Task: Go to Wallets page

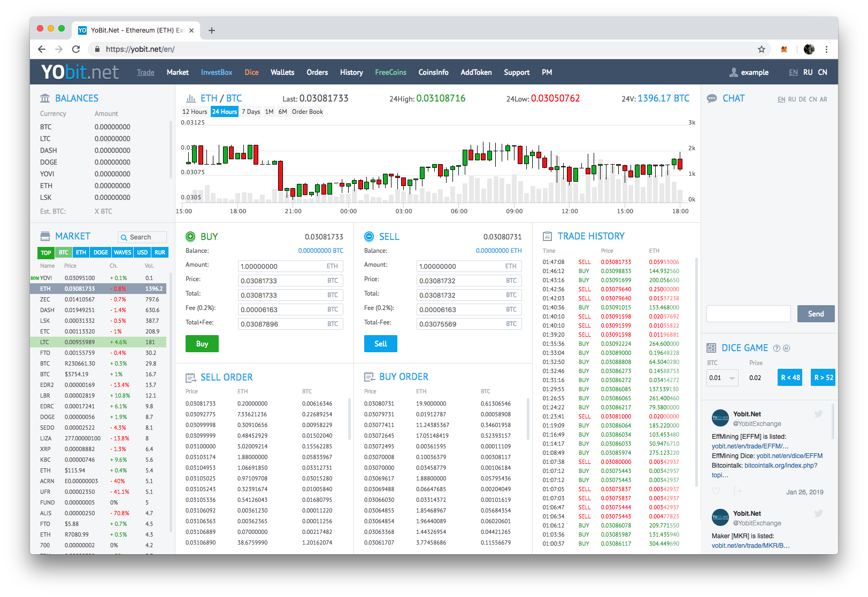Action: (282, 72)
